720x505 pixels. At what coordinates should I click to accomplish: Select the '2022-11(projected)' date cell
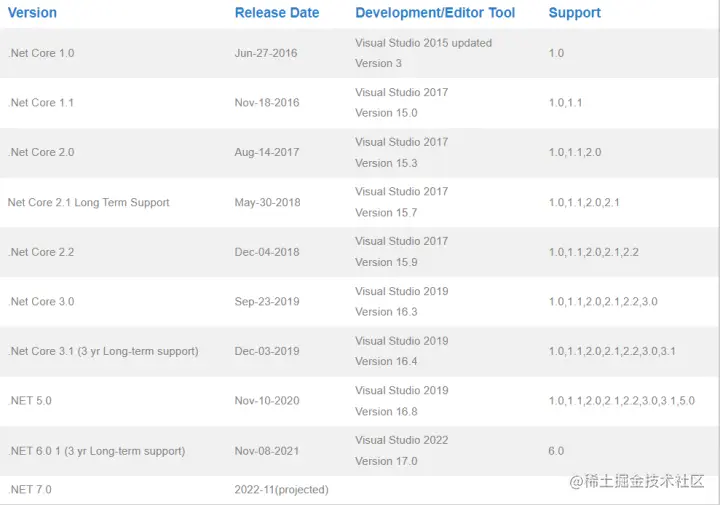281,490
